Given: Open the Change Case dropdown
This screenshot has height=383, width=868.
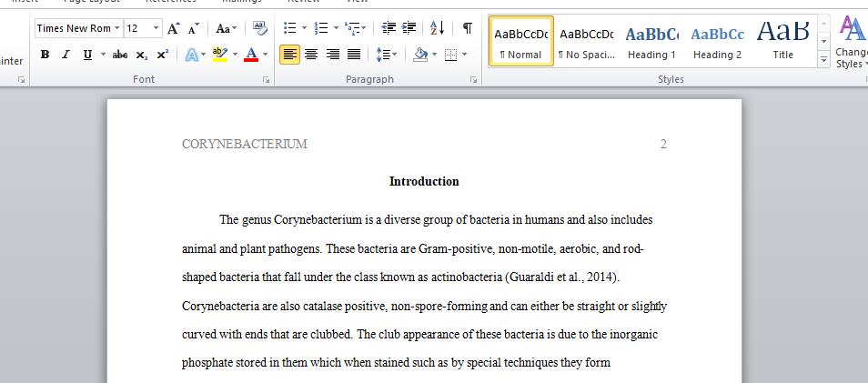Looking at the screenshot, I should (x=226, y=28).
